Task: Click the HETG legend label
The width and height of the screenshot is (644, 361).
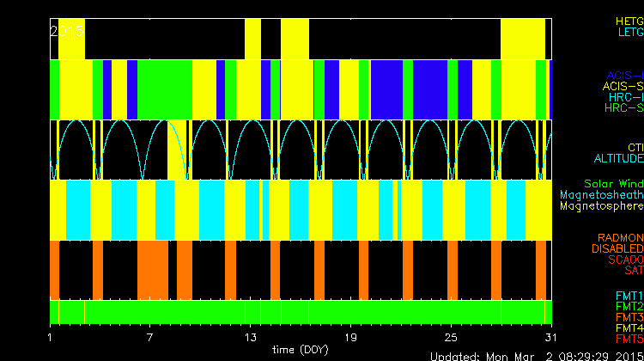Action: tap(629, 20)
